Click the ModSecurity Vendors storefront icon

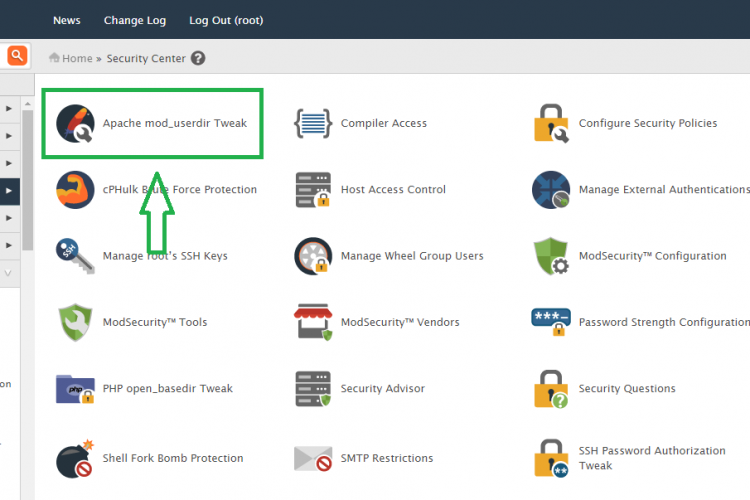313,322
